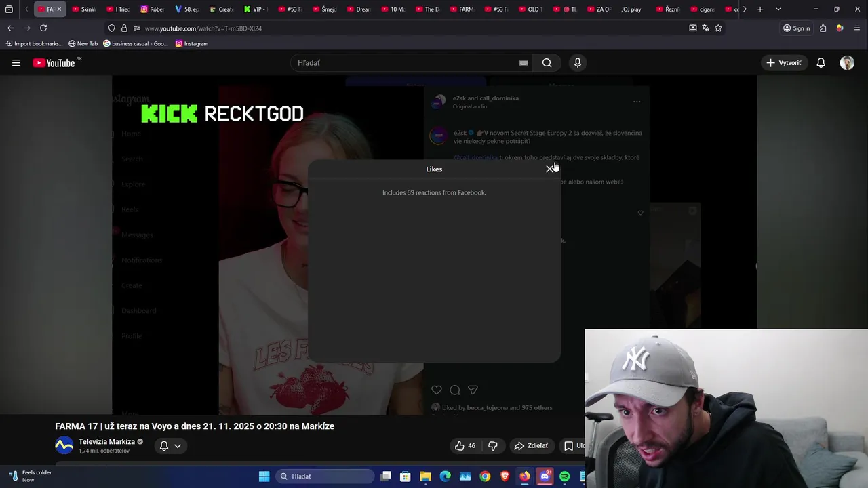The height and width of the screenshot is (488, 868).
Task: Close the Likes dialog with the X
Action: pyautogui.click(x=550, y=169)
